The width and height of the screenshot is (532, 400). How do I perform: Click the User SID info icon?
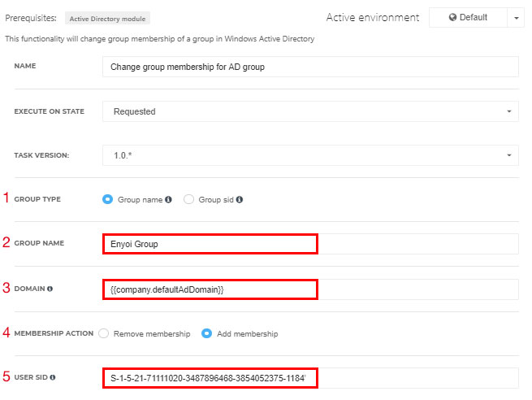pos(53,377)
